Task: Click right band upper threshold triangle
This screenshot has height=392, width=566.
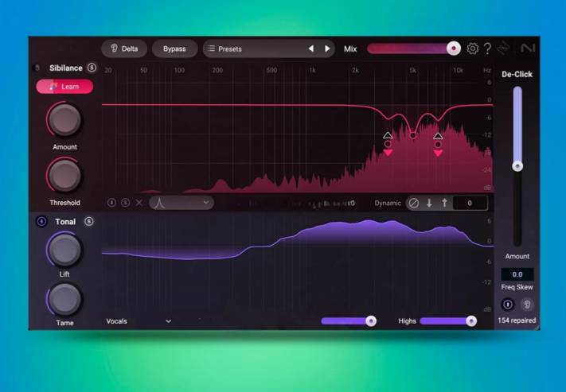Action: (x=438, y=136)
